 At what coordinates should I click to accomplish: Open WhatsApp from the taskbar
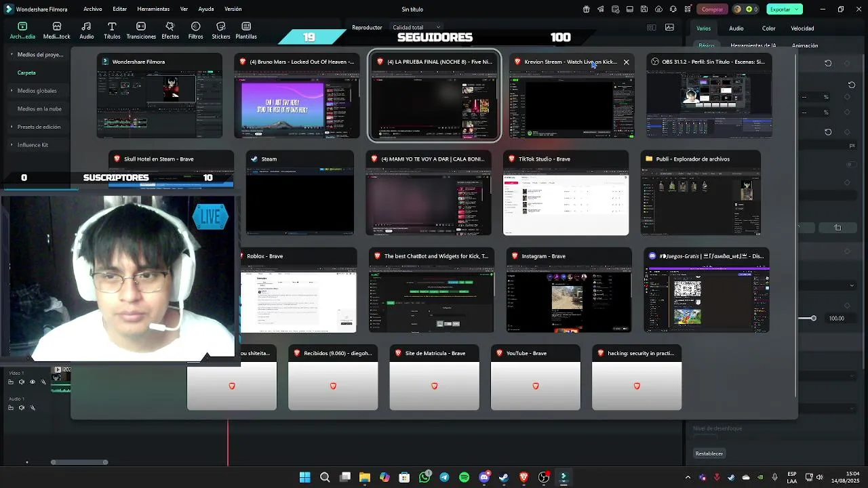click(425, 477)
